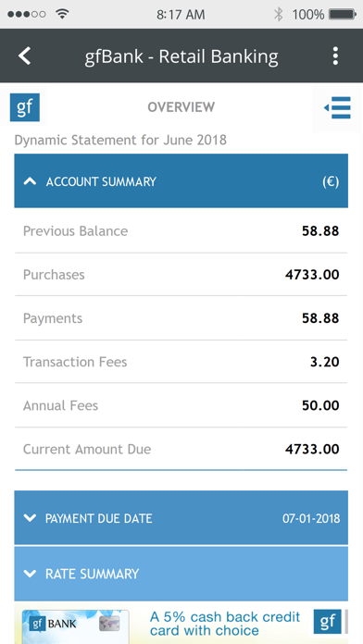Tap the back arrow in header
Image resolution: width=363 pixels, height=644 pixels.
click(25, 56)
